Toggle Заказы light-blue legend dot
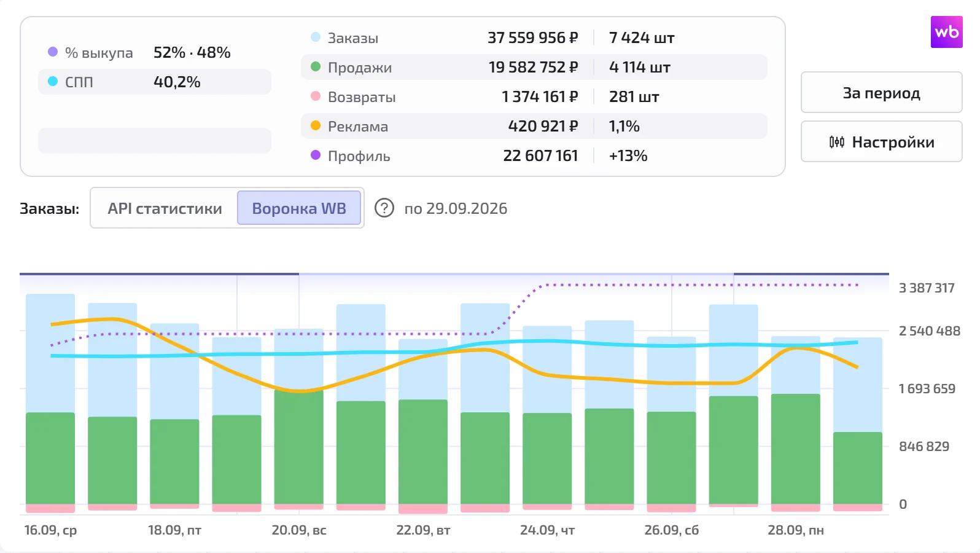 click(x=316, y=37)
